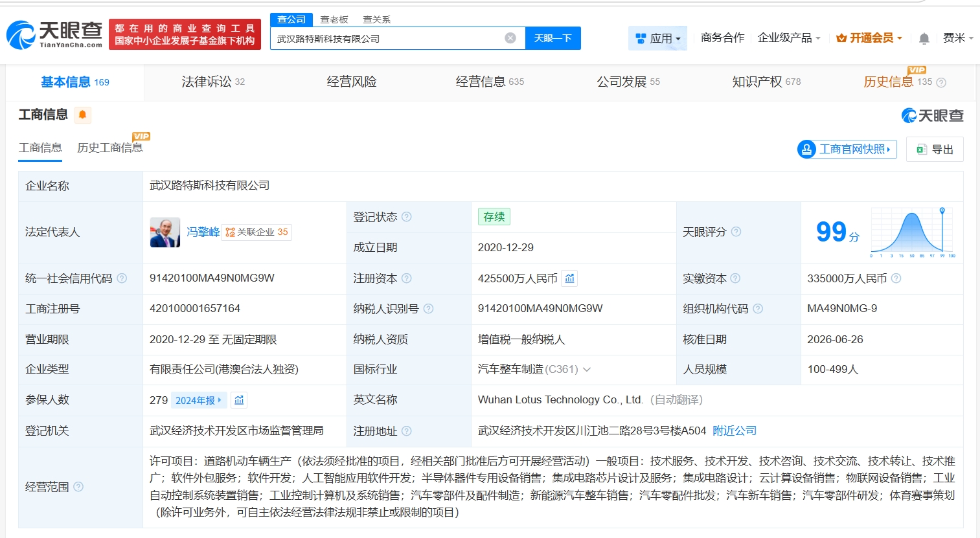
Task: Open 注册资本 chart icon
Action: pos(569,278)
